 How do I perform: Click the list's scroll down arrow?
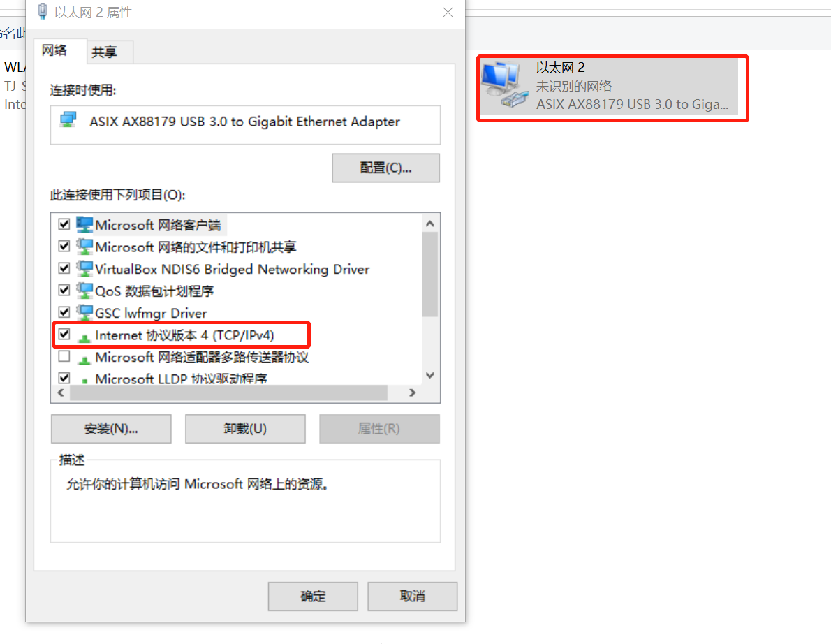click(429, 375)
